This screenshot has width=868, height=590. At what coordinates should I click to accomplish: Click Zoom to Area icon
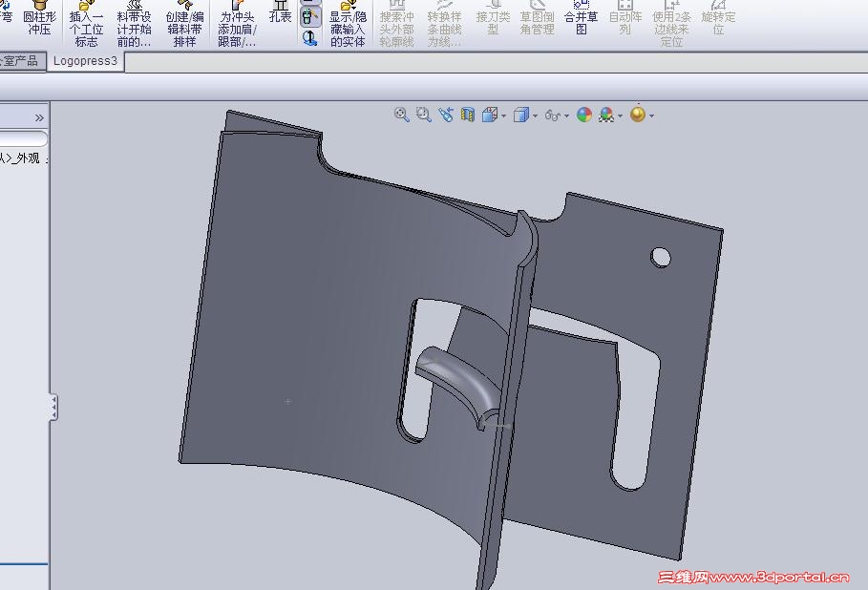click(423, 115)
